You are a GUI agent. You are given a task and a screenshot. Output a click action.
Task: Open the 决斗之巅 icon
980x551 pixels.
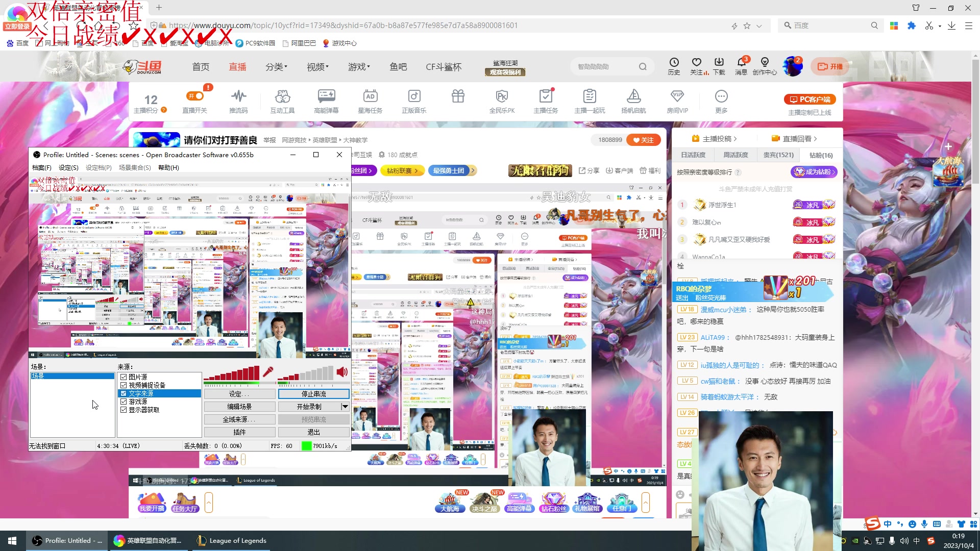484,503
